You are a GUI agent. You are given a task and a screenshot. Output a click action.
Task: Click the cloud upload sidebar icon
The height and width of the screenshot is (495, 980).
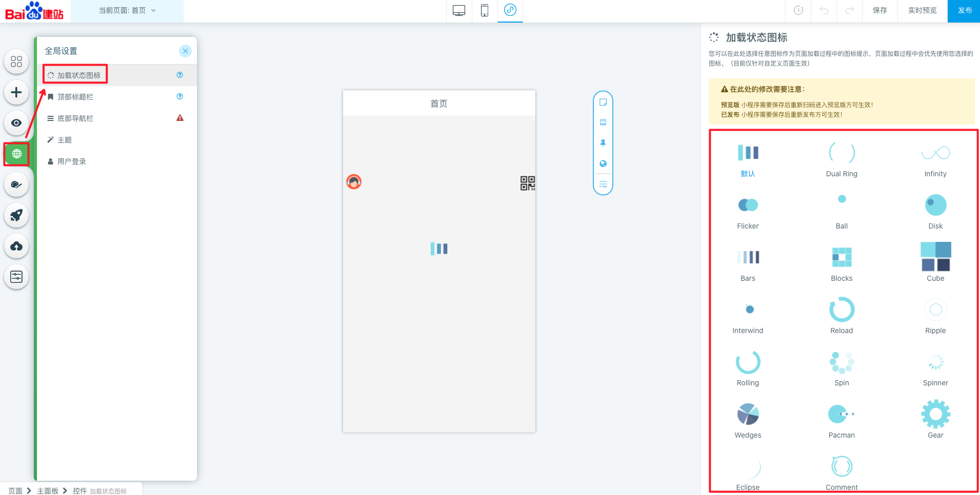click(16, 246)
